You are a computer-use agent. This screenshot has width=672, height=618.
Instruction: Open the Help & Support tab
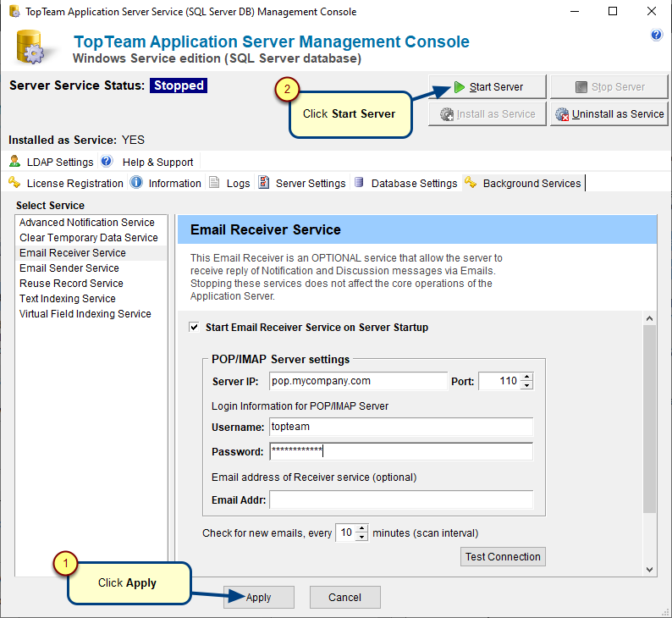tap(149, 162)
